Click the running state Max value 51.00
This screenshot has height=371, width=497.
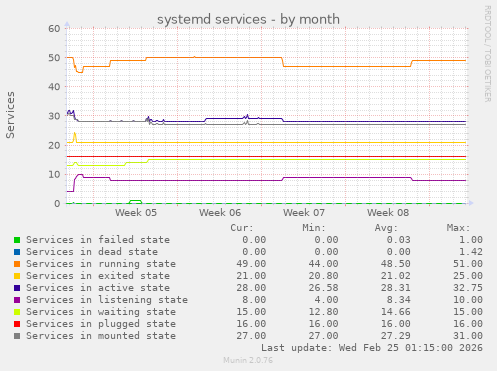(468, 264)
